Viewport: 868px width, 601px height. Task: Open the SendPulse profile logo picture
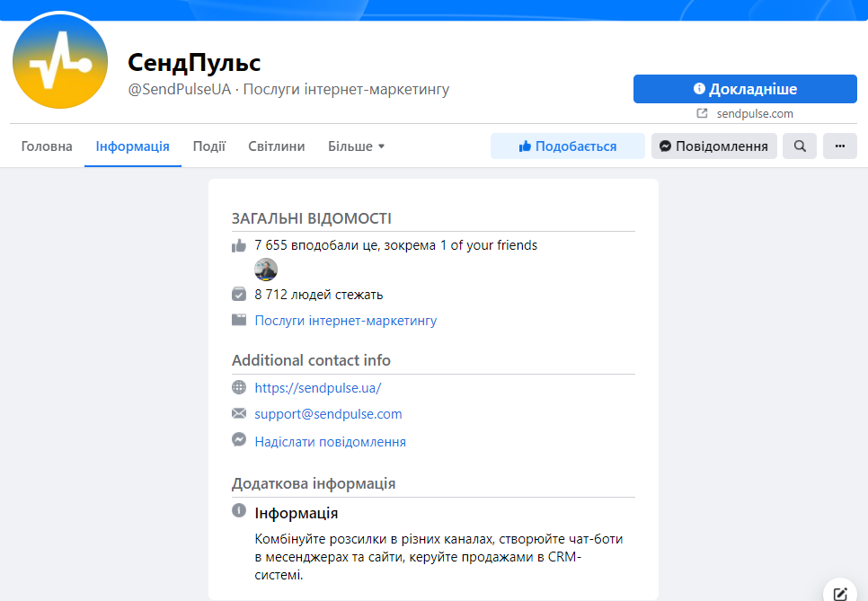tap(60, 60)
